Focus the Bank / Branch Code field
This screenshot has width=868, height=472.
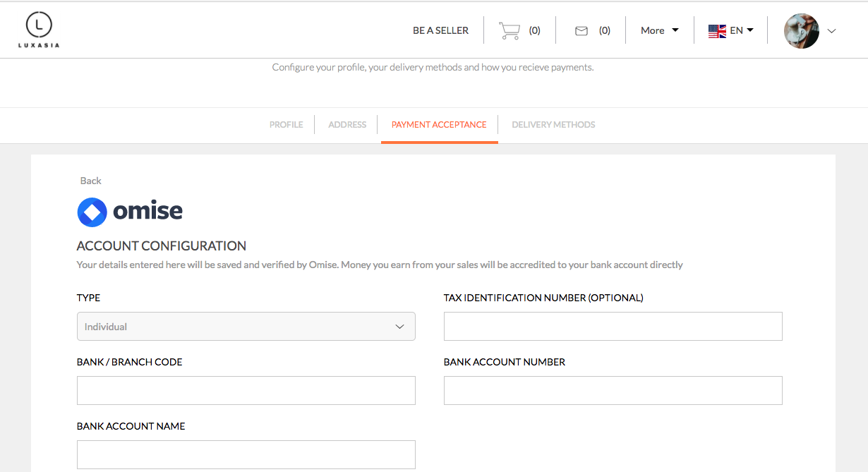pos(246,391)
